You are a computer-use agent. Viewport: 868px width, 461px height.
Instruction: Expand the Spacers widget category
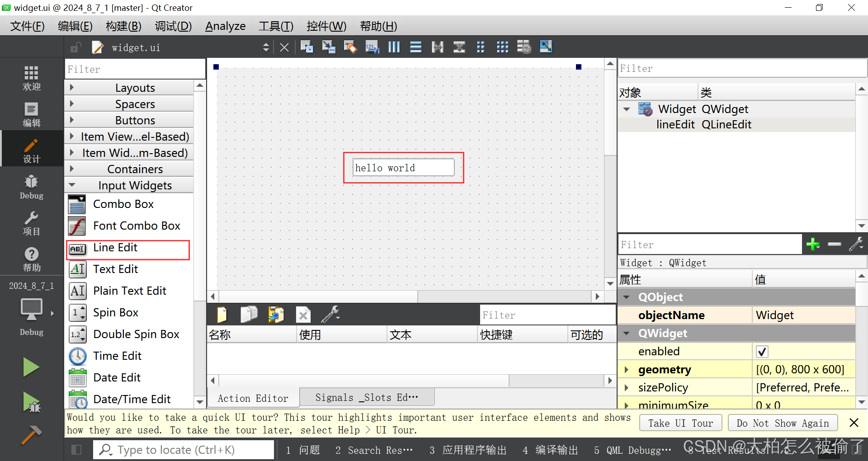pos(71,103)
